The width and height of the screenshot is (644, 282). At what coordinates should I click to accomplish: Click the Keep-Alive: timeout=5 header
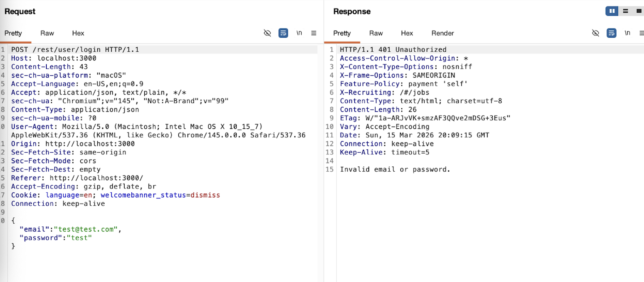[x=384, y=152]
